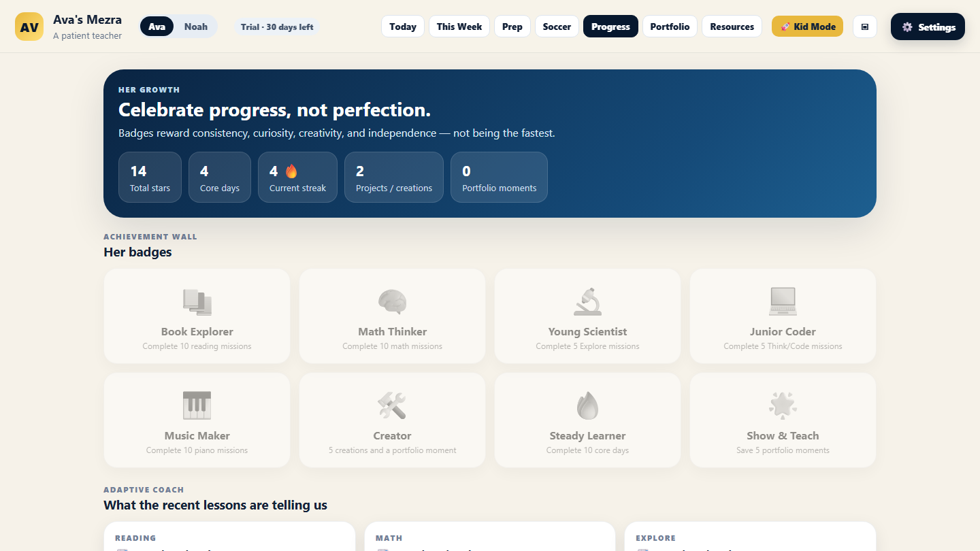Click the Show & Teach star icon
Screen dimensions: 980x551
click(x=783, y=406)
